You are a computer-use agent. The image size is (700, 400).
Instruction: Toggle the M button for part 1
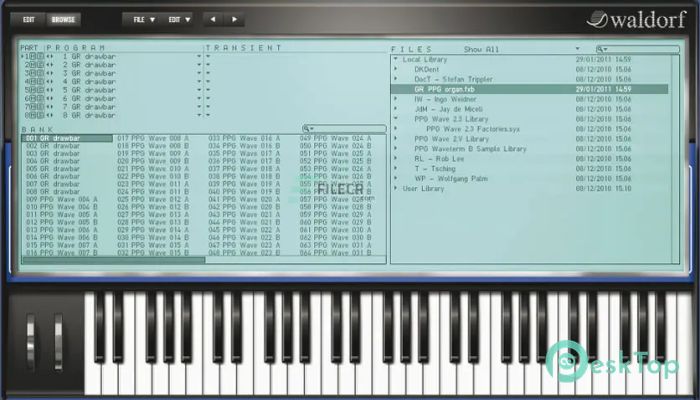(34, 57)
